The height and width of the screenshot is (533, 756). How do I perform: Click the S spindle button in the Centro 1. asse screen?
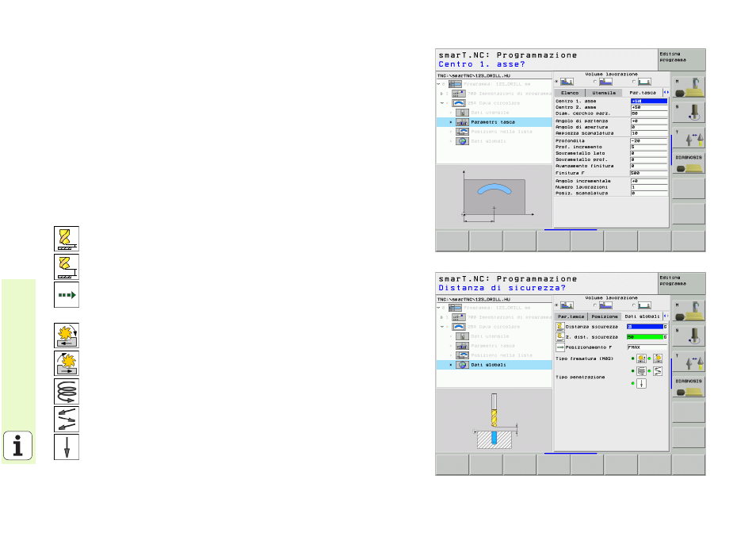(689, 113)
